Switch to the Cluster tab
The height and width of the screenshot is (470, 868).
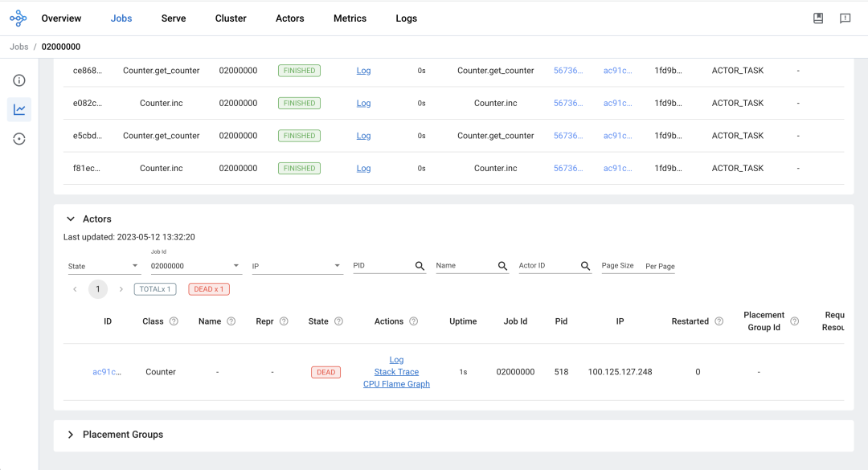[x=231, y=18]
